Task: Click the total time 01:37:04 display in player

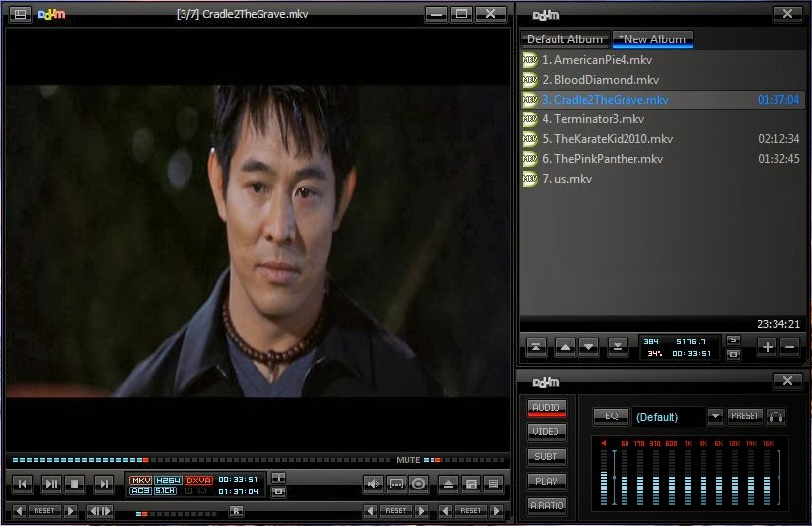Action: coord(238,491)
